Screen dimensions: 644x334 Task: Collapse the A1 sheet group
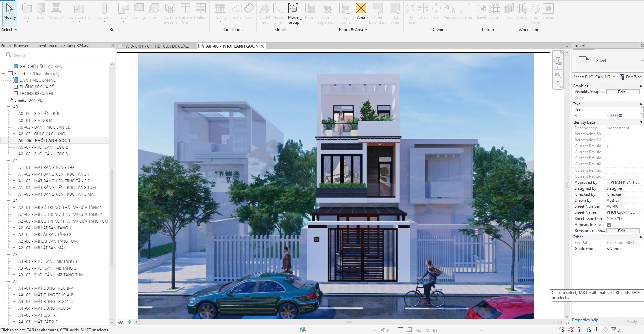[x=9, y=160]
